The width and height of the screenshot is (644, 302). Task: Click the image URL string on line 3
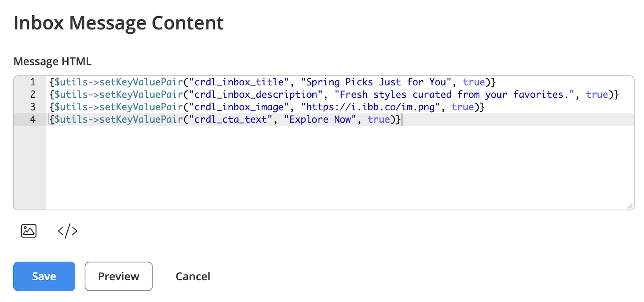coord(370,107)
